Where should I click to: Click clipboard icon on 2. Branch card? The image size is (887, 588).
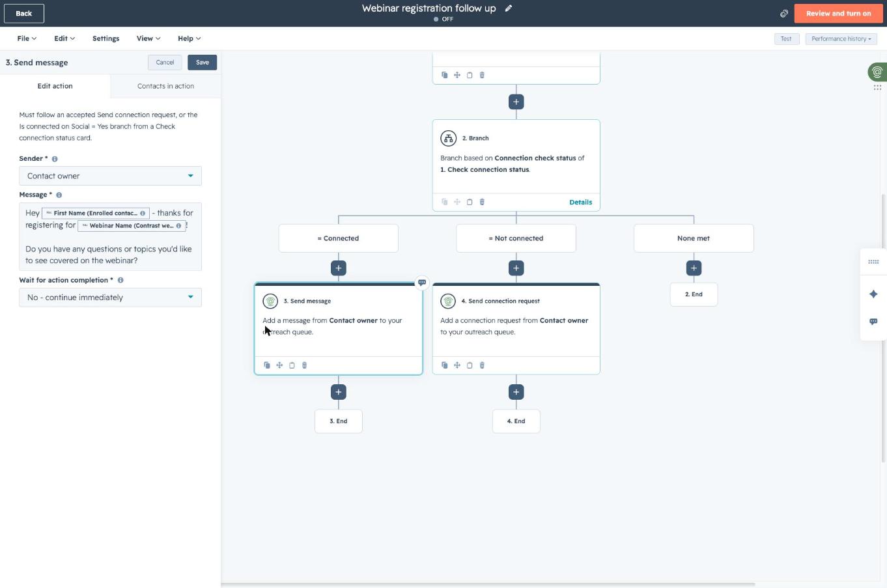tap(470, 202)
